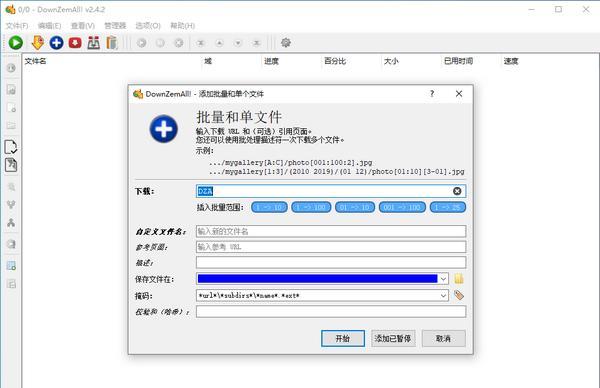
Task: Clear the download URL with the X button
Action: (x=457, y=191)
